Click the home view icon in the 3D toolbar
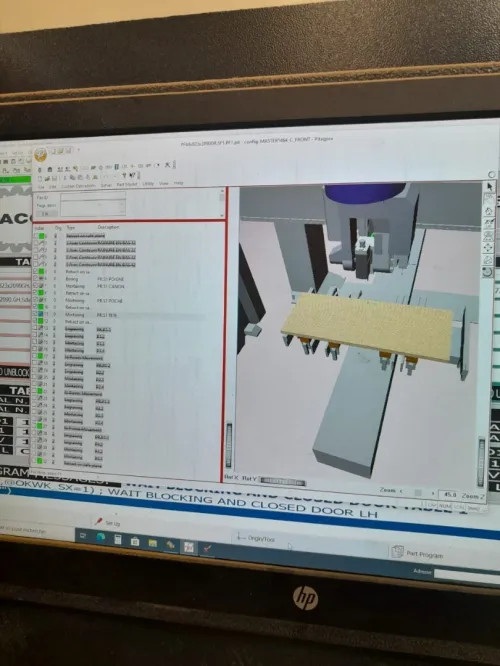Viewport: 500px width, 666px height. pos(489,211)
